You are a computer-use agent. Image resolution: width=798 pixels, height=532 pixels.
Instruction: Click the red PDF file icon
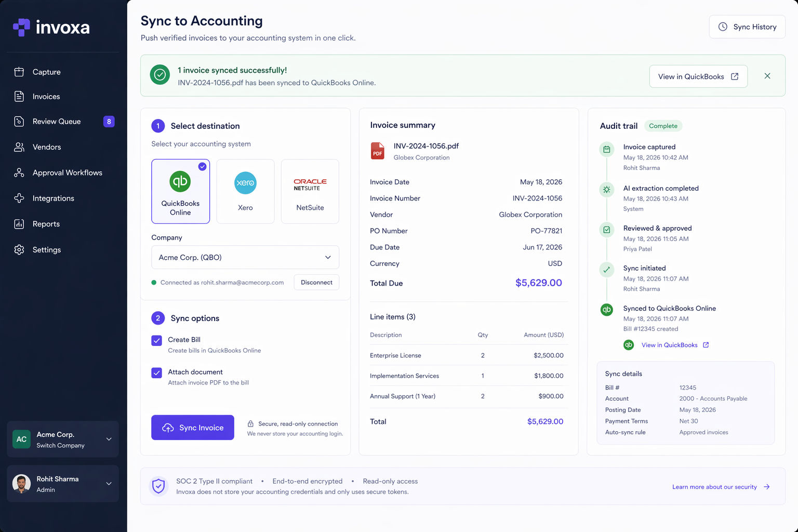coord(377,151)
